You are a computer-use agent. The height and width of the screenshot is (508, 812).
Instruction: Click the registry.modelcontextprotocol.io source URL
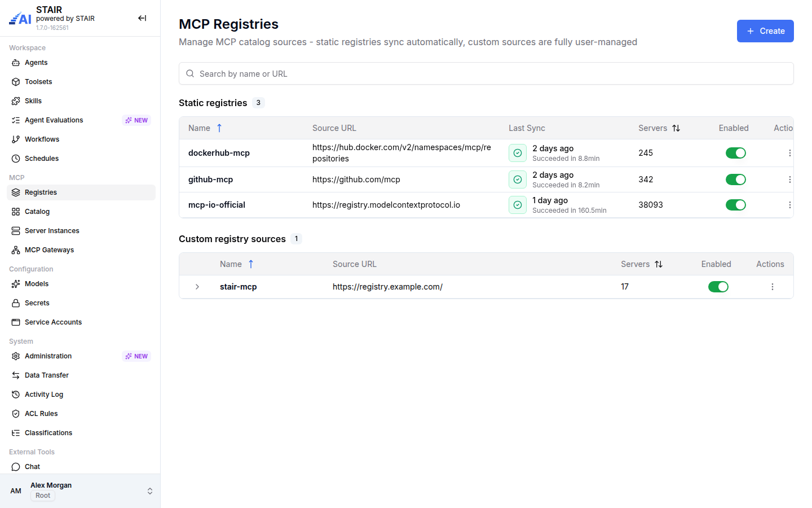(x=386, y=205)
